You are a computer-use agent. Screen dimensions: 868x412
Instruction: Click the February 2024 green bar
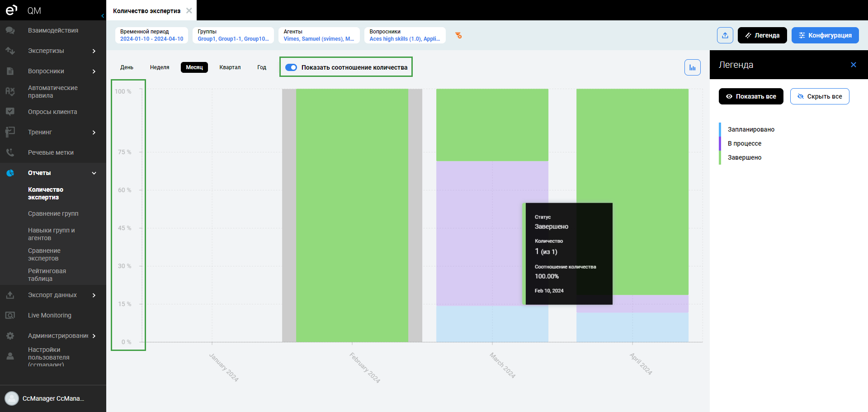(352, 215)
